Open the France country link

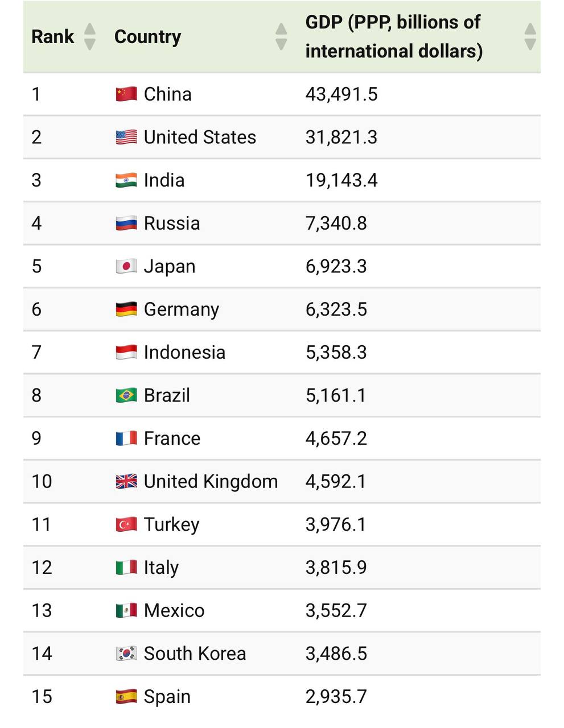172,439
